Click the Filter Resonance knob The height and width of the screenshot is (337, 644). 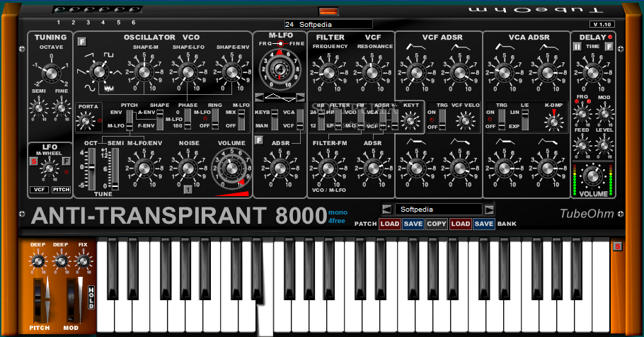click(x=372, y=73)
